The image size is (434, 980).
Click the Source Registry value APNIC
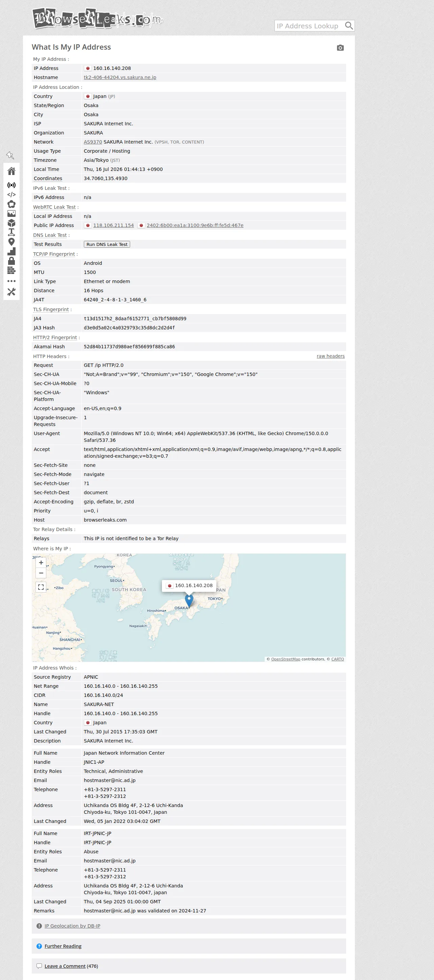click(91, 677)
